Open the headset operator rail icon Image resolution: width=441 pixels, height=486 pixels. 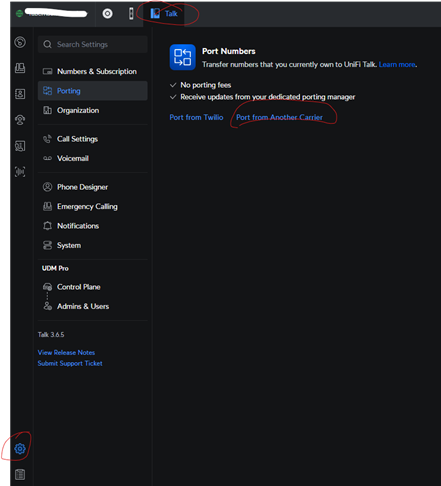[x=20, y=120]
